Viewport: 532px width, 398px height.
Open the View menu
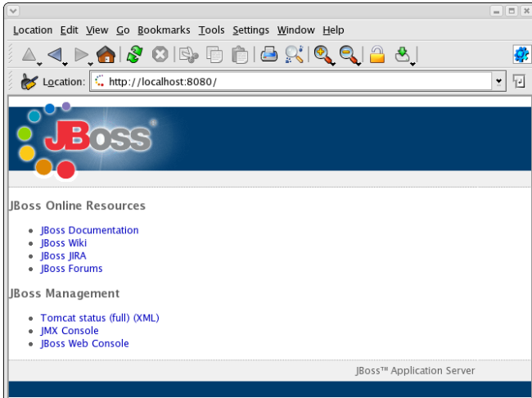click(x=97, y=29)
